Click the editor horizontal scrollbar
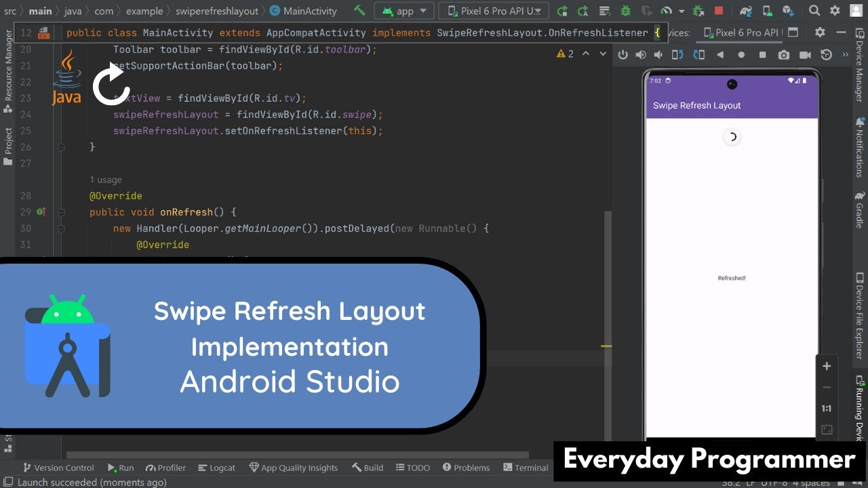Viewport: 868px width, 488px height. tap(297, 455)
